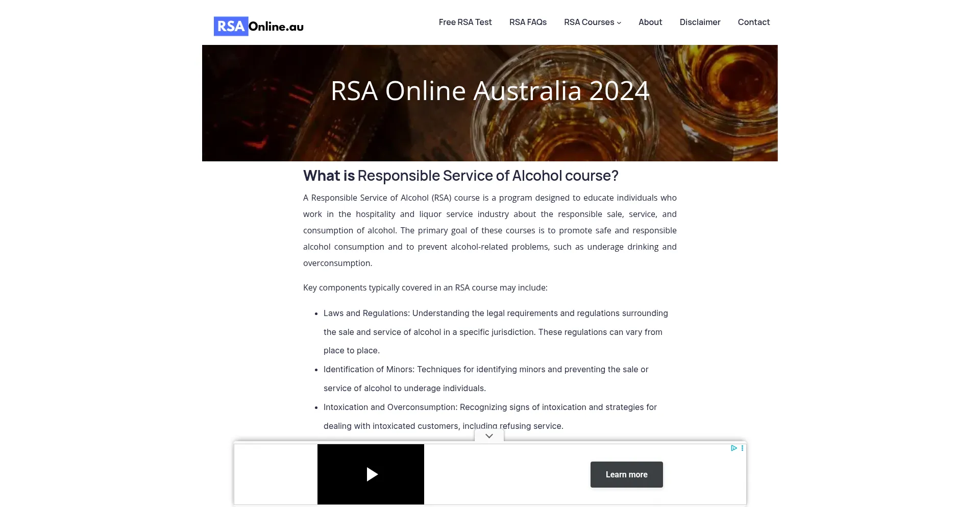Click the RSA Online.au logo
980x507 pixels.
click(x=258, y=26)
